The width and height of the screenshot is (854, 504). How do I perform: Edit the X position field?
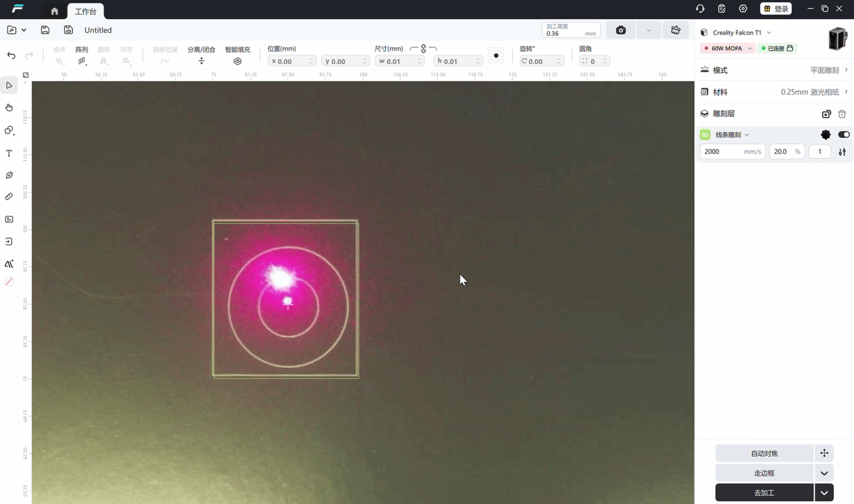pos(292,61)
